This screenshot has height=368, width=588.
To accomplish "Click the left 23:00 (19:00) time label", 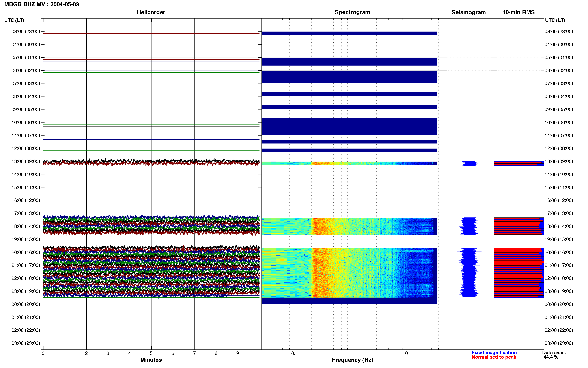I will click(26, 291).
